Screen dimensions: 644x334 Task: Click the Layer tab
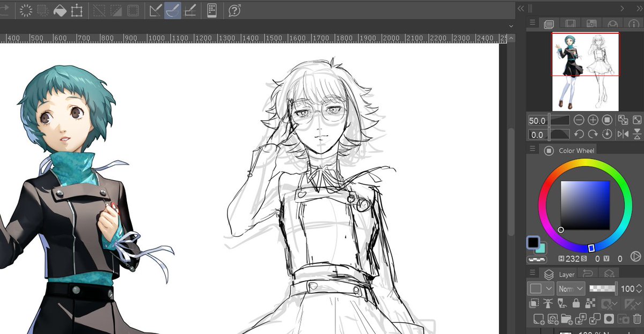[559, 274]
